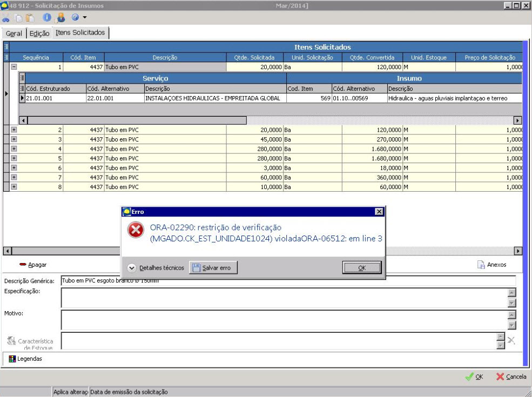The image size is (532, 397).
Task: Click the blue help question mark icon
Action: click(x=75, y=18)
